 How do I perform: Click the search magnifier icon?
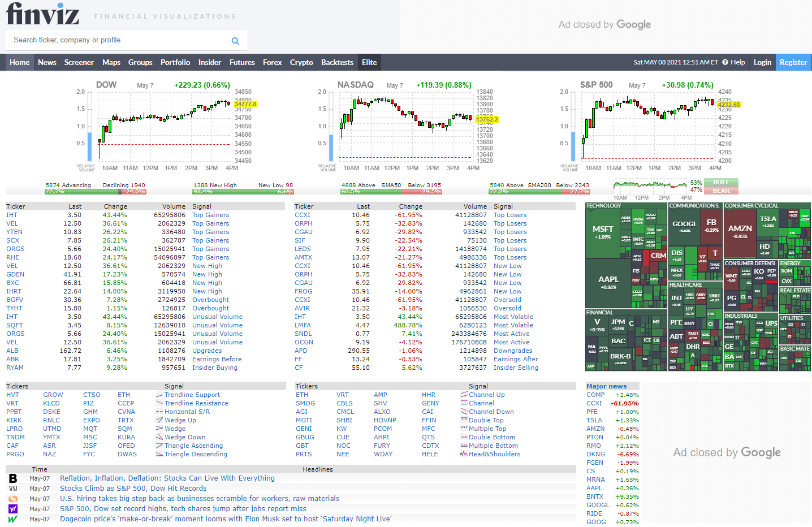[235, 41]
